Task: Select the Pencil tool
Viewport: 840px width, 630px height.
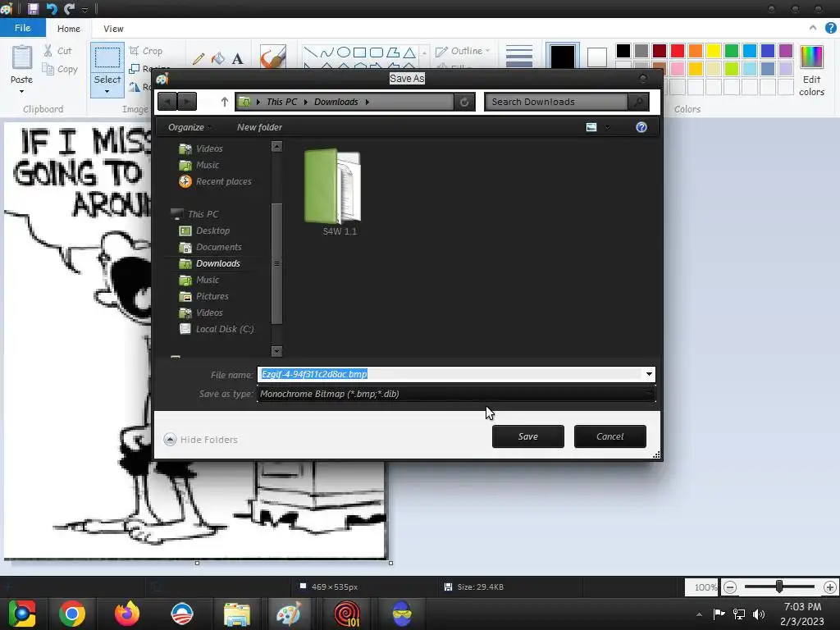Action: (x=199, y=58)
